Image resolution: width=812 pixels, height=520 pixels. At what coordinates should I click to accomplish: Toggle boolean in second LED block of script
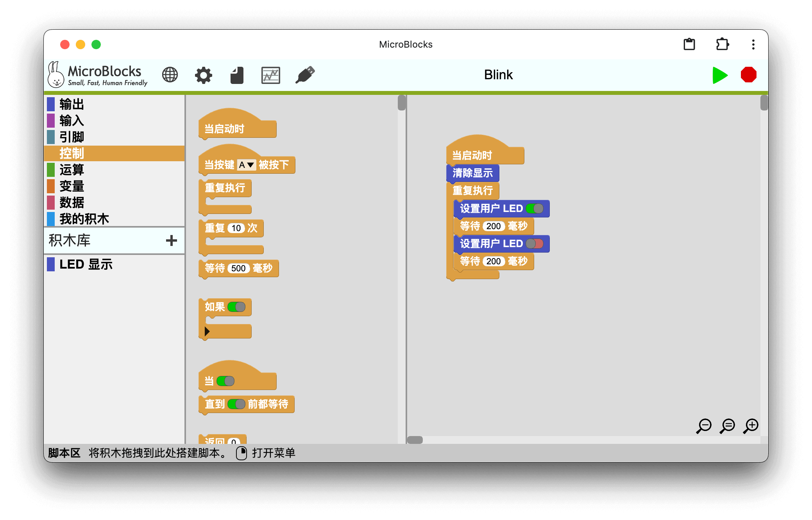point(534,244)
